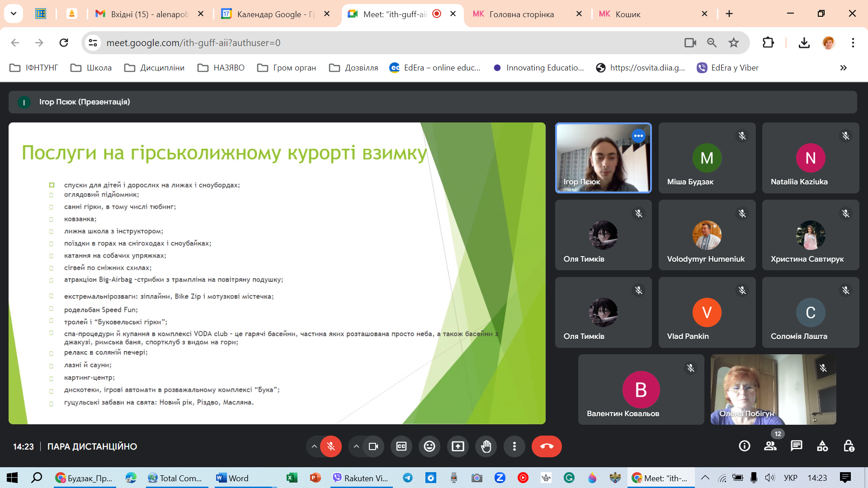Leave the call with red hang-up button
868x488 pixels.
click(546, 446)
